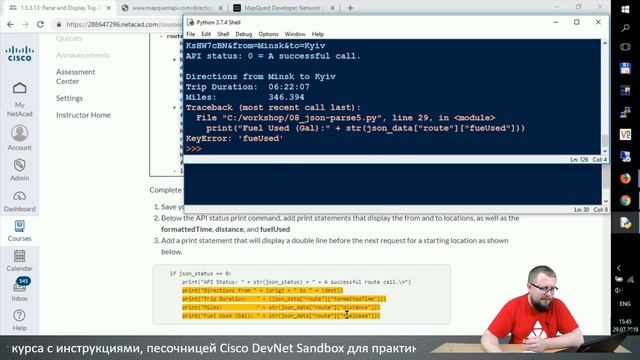
Task: Switch to the MapQuest Developer Network tab
Action: click(282, 8)
